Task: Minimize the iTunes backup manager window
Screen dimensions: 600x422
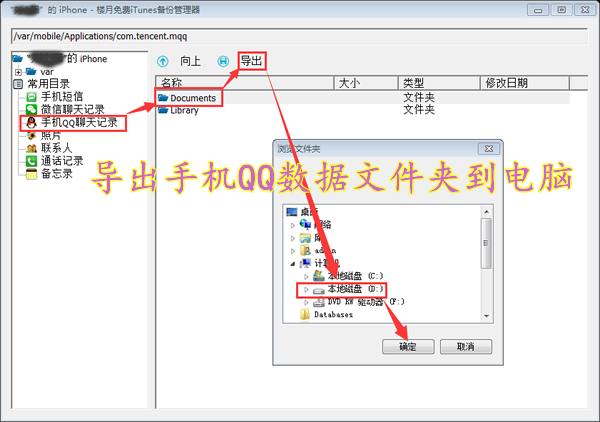Action: point(538,10)
